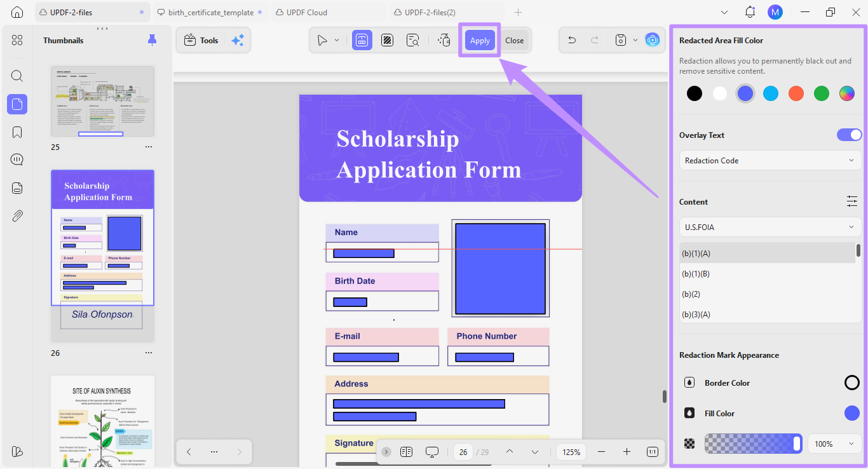Click the page number field 26
This screenshot has height=469, width=868.
tap(463, 452)
